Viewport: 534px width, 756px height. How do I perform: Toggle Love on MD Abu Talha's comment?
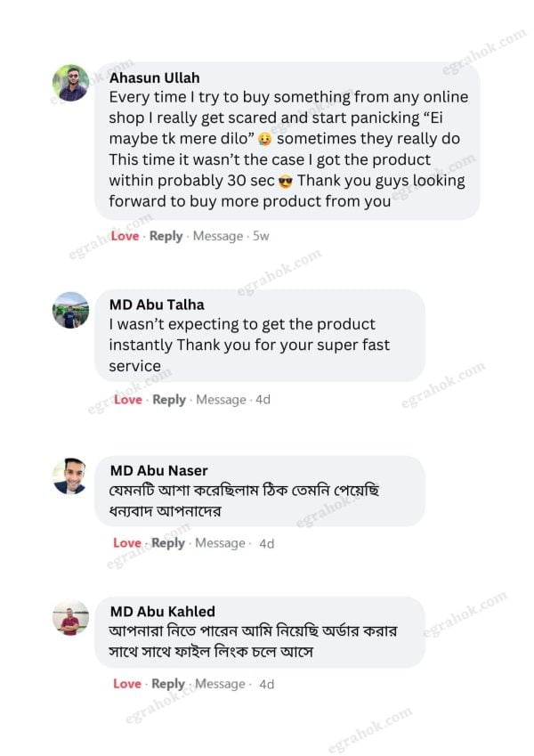[128, 400]
